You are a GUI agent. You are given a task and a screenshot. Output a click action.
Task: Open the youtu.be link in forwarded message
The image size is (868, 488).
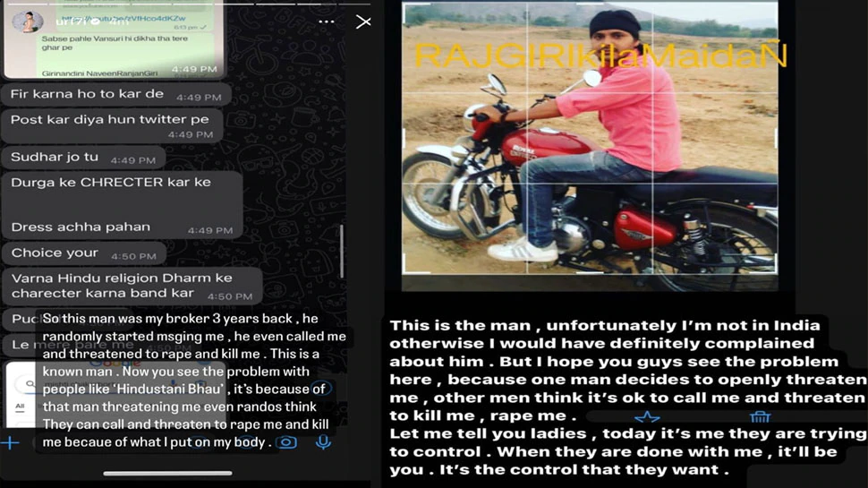click(x=123, y=18)
